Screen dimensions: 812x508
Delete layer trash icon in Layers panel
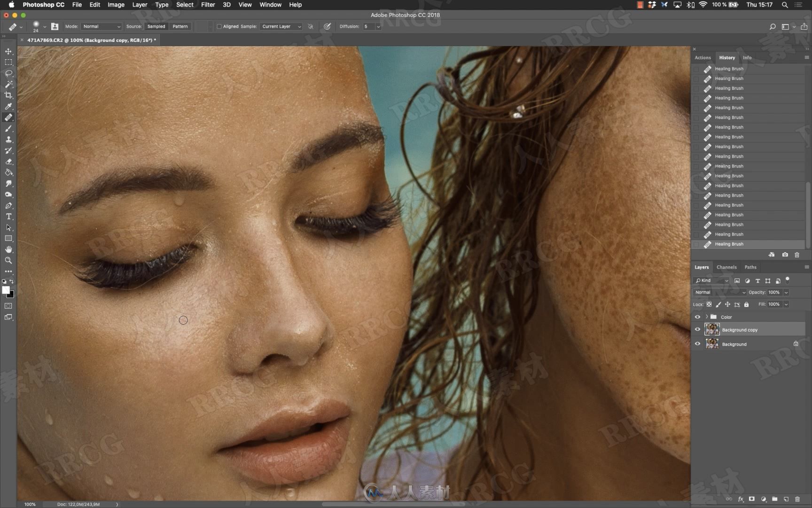point(797,499)
